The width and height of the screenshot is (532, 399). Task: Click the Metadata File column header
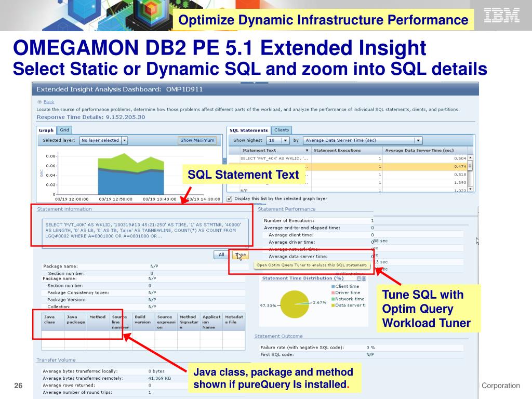[x=234, y=322]
